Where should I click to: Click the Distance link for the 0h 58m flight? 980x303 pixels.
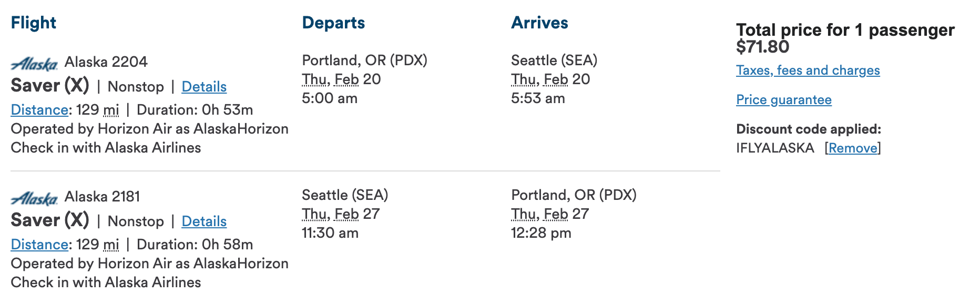pos(39,245)
